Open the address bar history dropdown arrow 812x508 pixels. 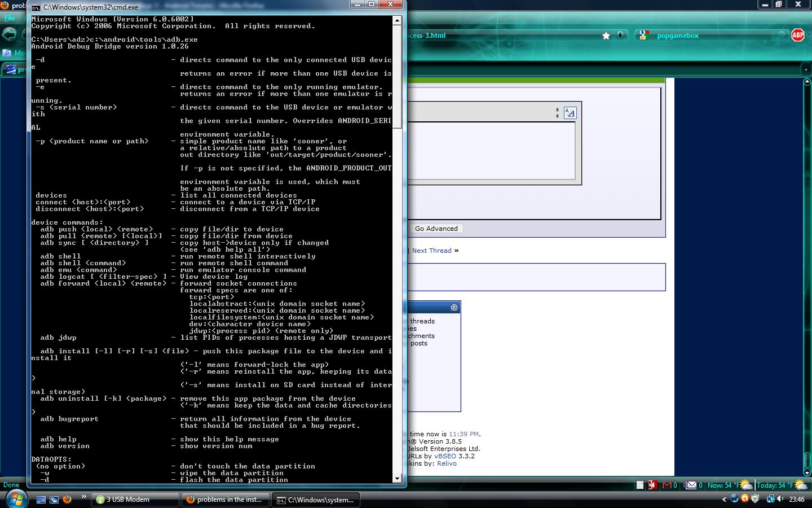point(620,36)
